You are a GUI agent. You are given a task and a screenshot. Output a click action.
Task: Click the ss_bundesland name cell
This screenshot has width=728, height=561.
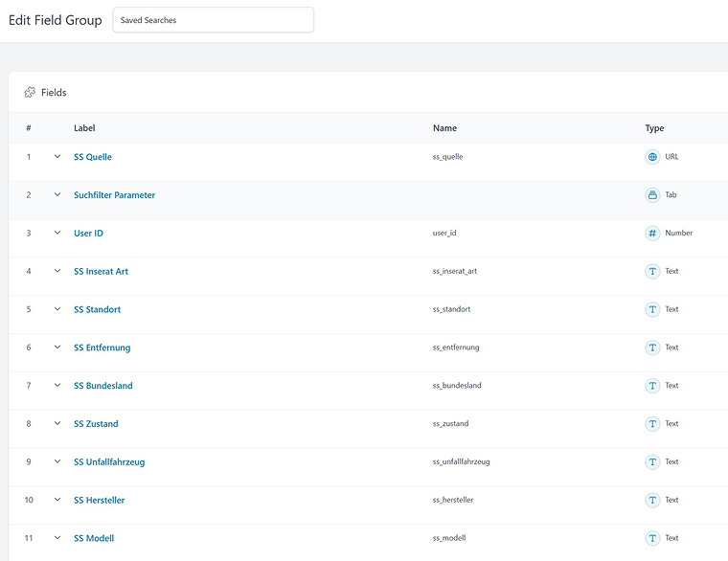[457, 386]
